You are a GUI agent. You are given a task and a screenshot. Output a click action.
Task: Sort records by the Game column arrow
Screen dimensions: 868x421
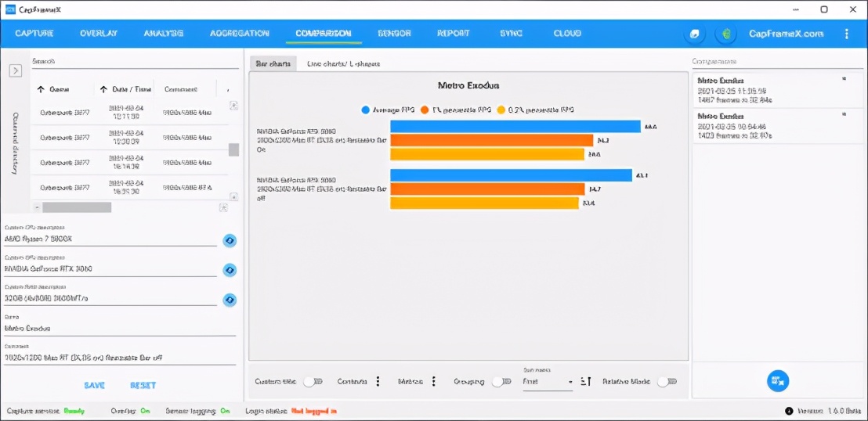point(41,90)
